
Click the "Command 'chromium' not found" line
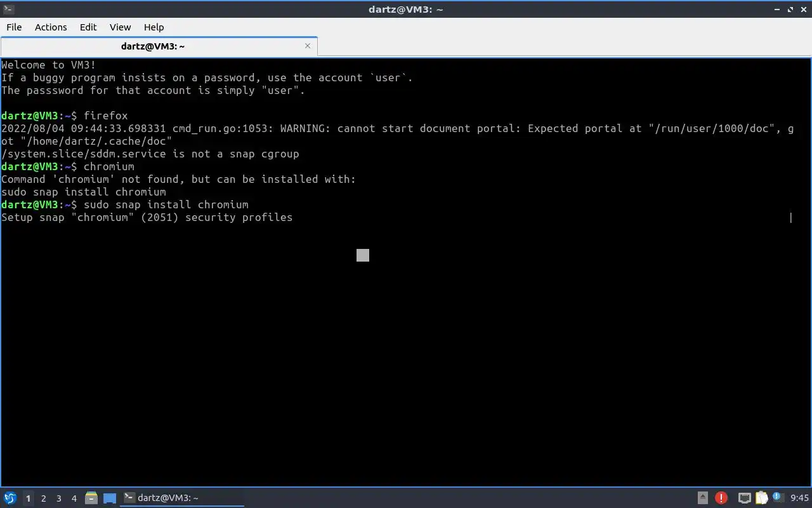[x=179, y=179]
